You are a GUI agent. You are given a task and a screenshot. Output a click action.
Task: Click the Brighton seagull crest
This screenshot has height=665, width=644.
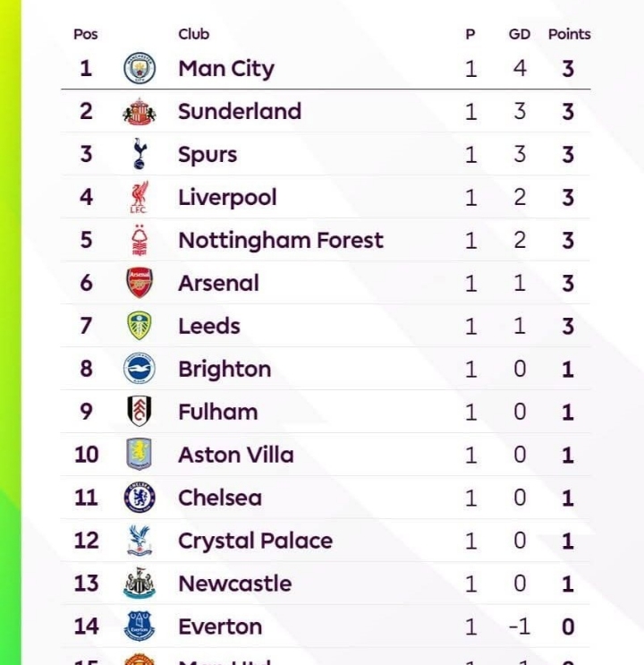click(x=140, y=368)
